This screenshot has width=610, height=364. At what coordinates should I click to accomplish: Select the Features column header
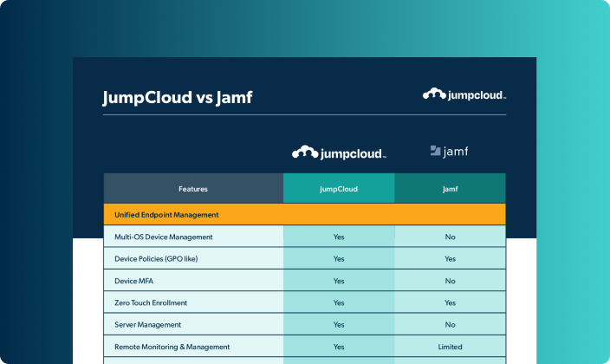(x=193, y=189)
